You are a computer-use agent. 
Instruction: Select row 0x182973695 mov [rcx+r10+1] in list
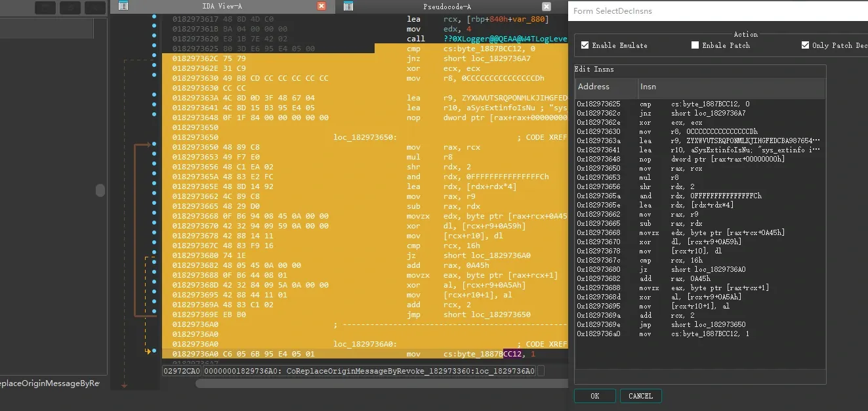coord(699,307)
